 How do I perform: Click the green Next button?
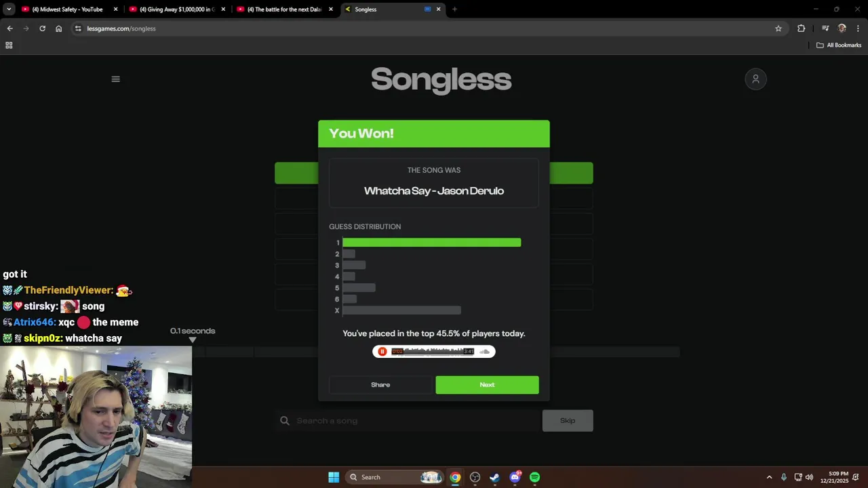(487, 385)
